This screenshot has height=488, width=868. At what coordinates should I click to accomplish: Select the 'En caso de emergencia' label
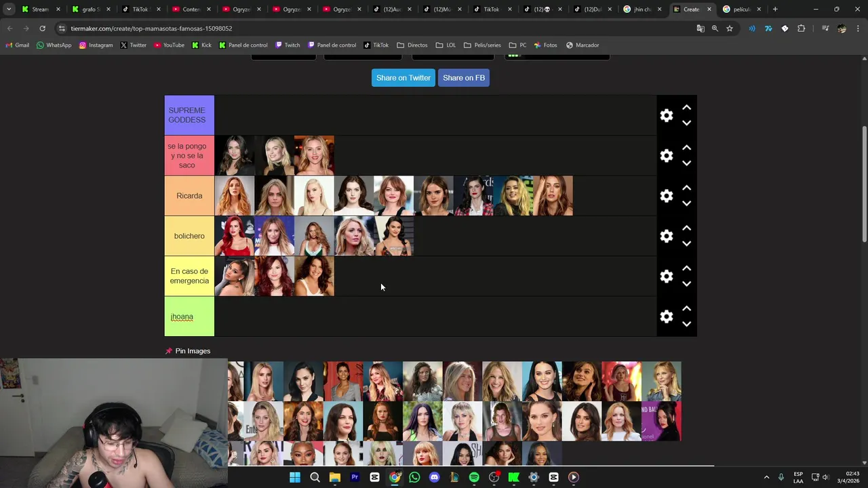[189, 276]
